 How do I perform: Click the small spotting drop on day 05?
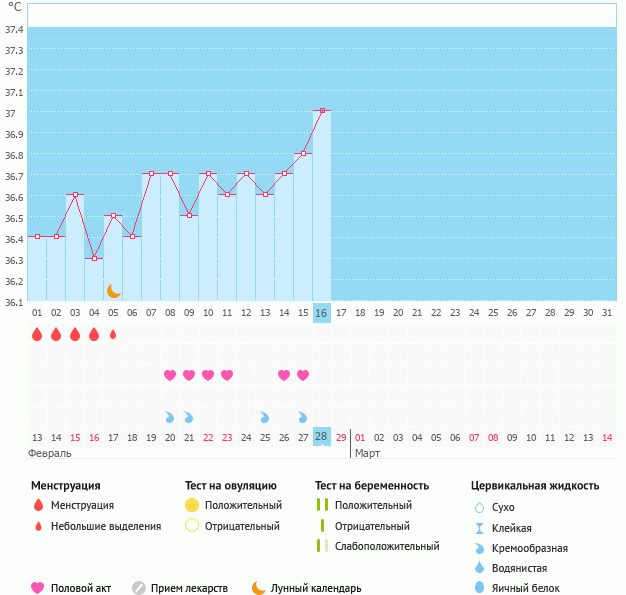point(113,334)
